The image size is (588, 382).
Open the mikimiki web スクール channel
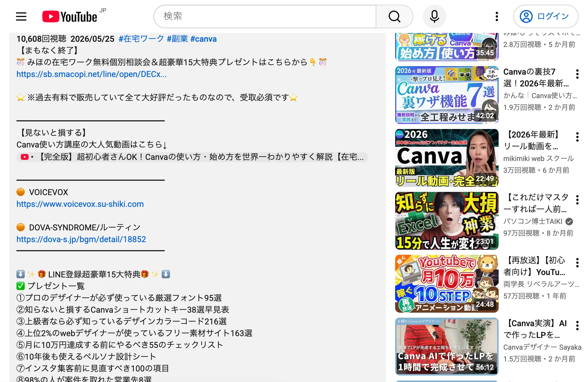[x=539, y=158]
